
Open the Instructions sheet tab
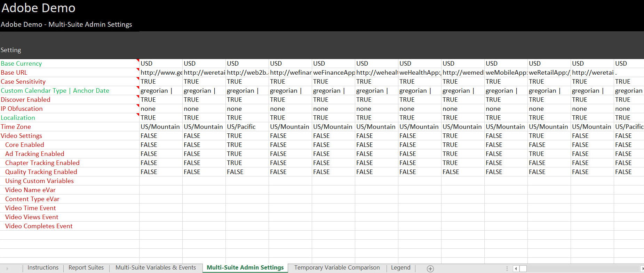pos(43,268)
